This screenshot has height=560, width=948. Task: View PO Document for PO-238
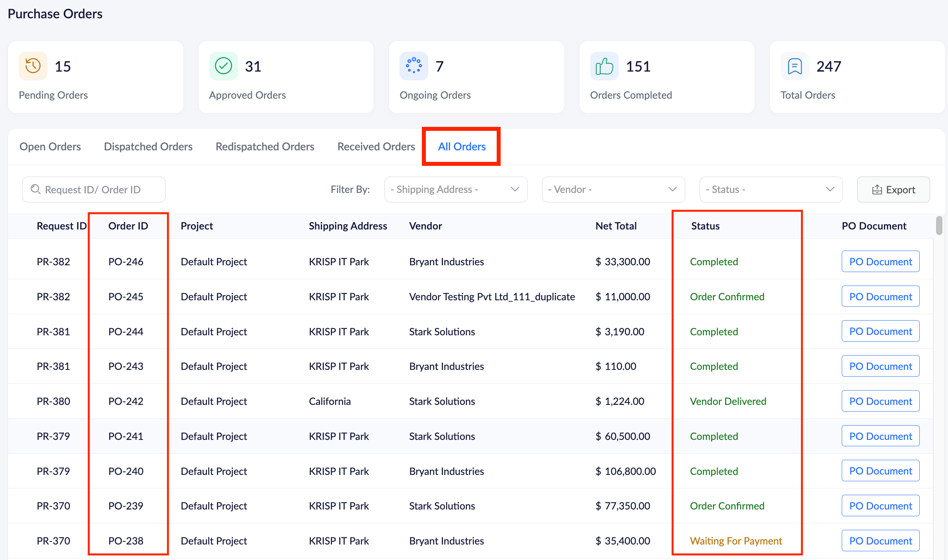(880, 541)
